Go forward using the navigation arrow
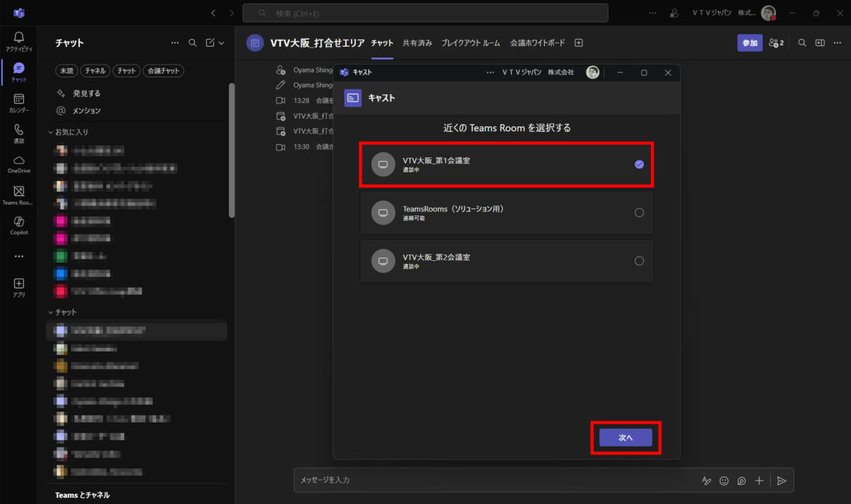This screenshot has height=504, width=851. click(232, 13)
